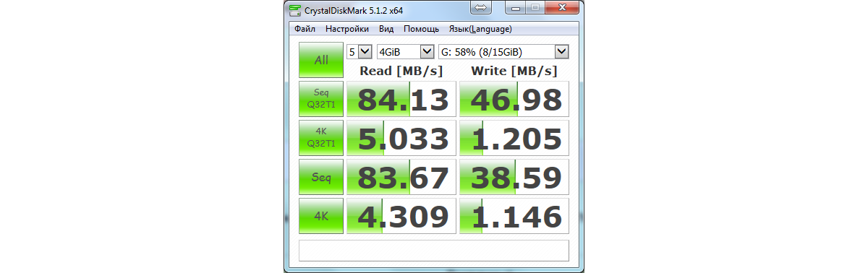
Task: Select the 83.67 read result
Action: (x=401, y=177)
